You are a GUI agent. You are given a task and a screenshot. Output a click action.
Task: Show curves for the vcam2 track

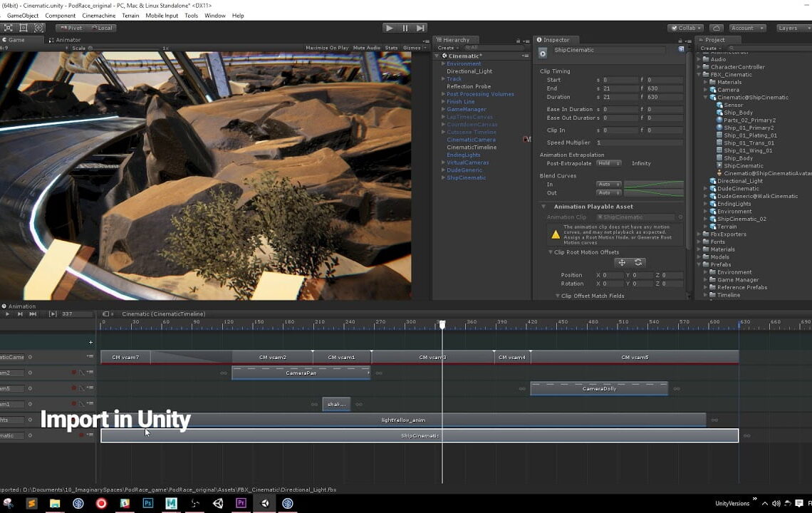pyautogui.click(x=81, y=373)
